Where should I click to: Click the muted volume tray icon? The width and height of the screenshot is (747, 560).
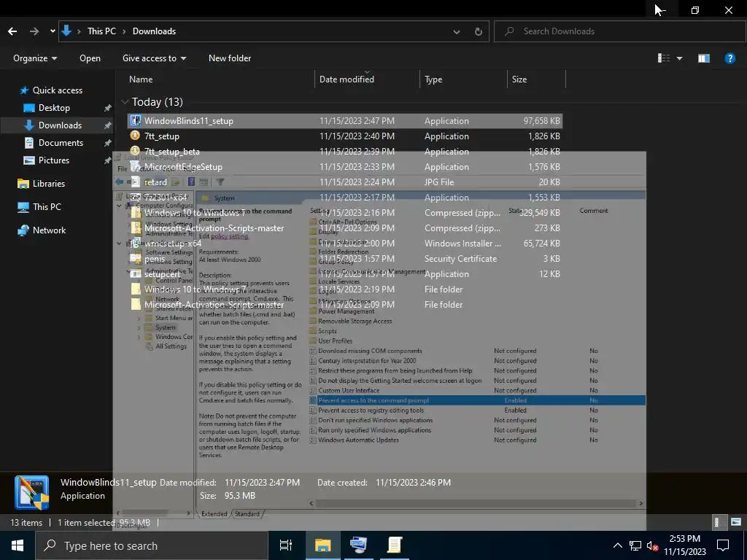point(653,545)
